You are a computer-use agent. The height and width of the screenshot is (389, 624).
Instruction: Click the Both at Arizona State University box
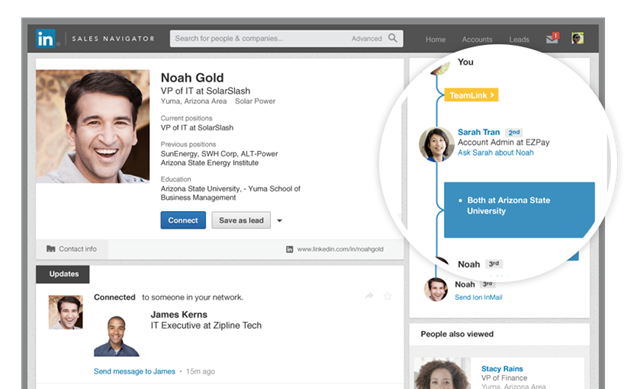[519, 210]
